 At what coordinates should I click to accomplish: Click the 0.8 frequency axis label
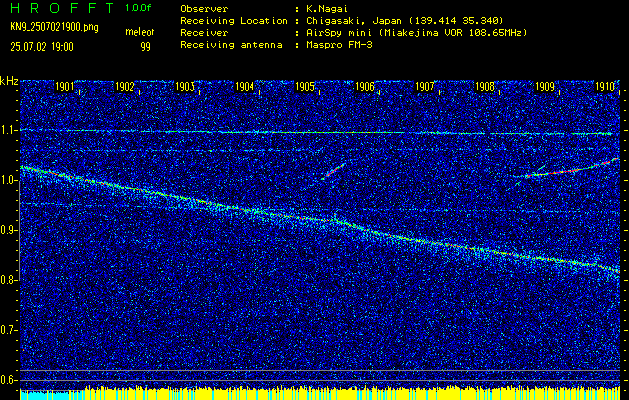[x=8, y=280]
